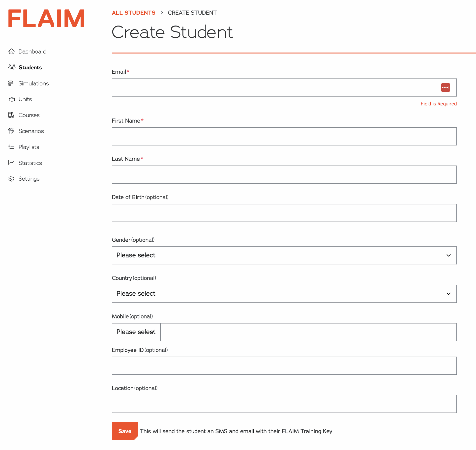Click the Units box icon
The width and height of the screenshot is (476, 450).
click(x=12, y=99)
